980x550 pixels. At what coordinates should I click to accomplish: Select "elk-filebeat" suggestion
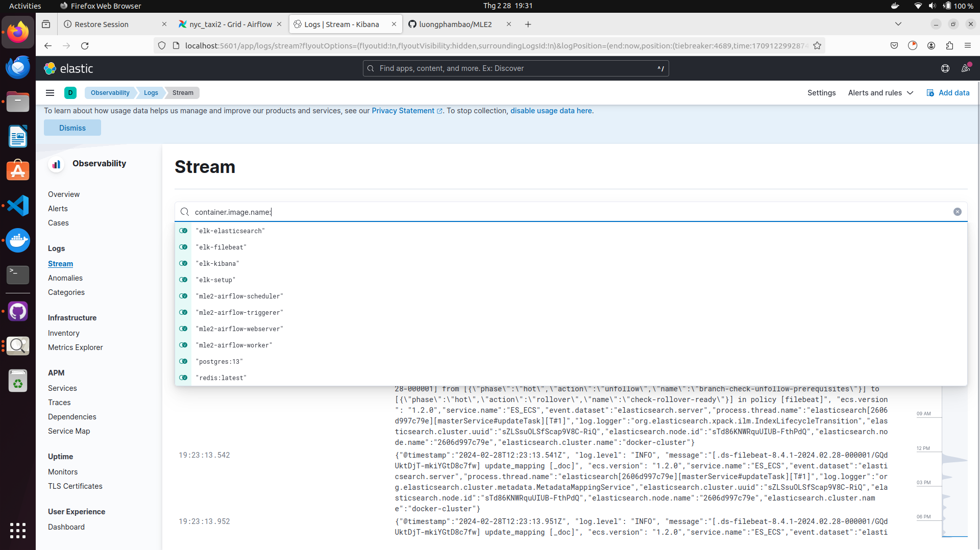coord(571,247)
